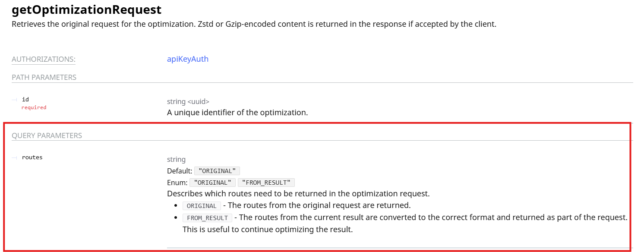The height and width of the screenshot is (252, 644).
Task: Click the "Describes which routes need to be returned" sentence
Action: (x=298, y=193)
